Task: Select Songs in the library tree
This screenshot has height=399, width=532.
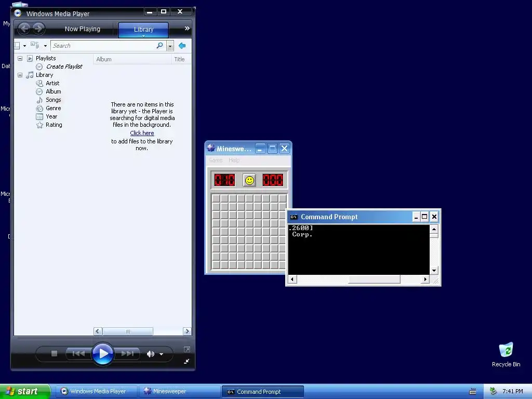Action: pyautogui.click(x=54, y=100)
